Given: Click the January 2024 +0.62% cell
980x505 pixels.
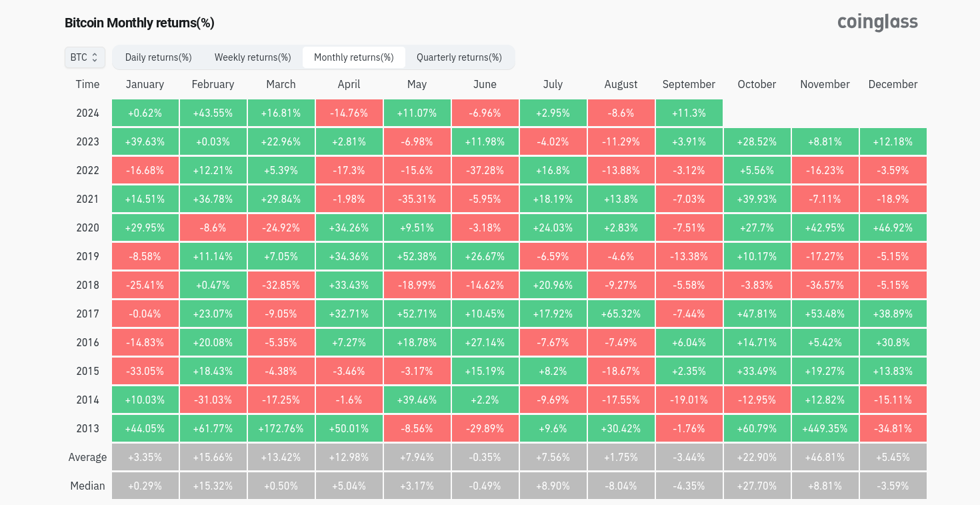Looking at the screenshot, I should 145,113.
